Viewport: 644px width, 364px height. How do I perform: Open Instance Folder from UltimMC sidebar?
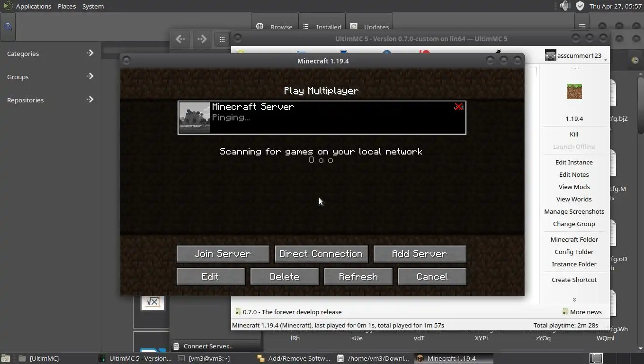pos(574,264)
